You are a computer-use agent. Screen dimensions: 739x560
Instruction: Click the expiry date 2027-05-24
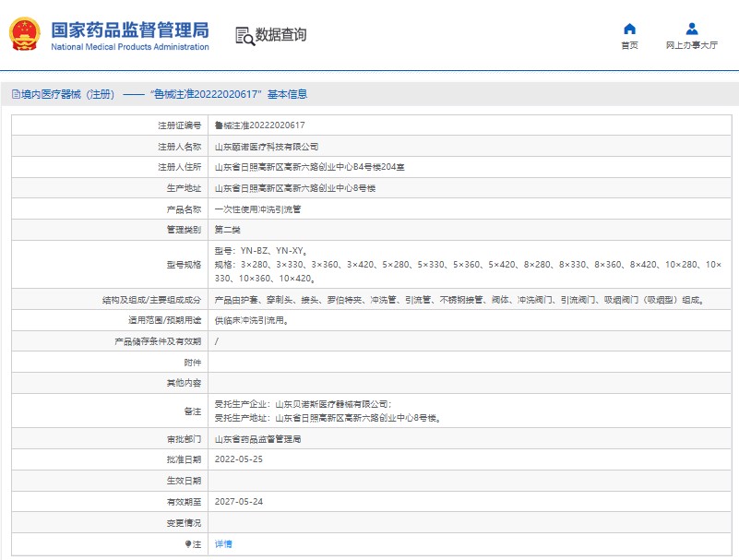pyautogui.click(x=238, y=502)
